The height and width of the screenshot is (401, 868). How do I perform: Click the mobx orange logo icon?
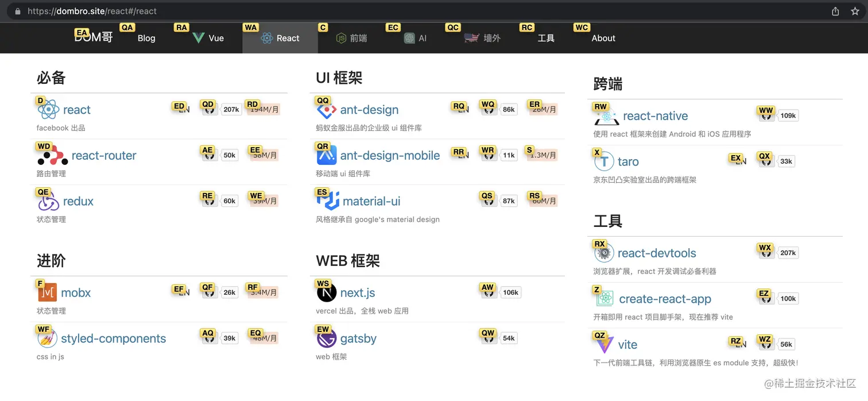click(x=48, y=292)
